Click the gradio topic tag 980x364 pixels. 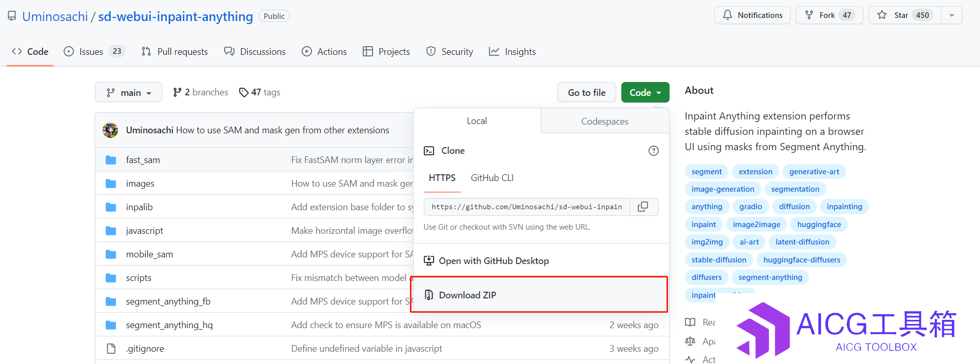pos(751,207)
